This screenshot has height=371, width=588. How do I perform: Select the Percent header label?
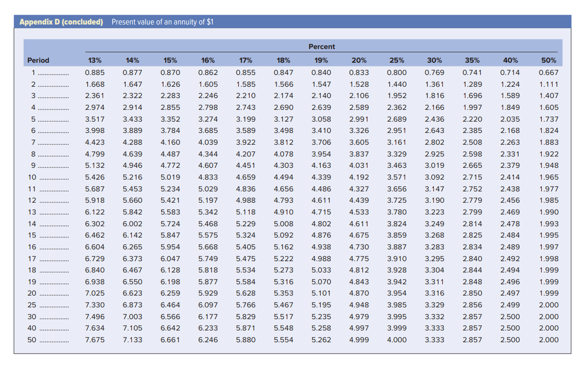coord(322,47)
